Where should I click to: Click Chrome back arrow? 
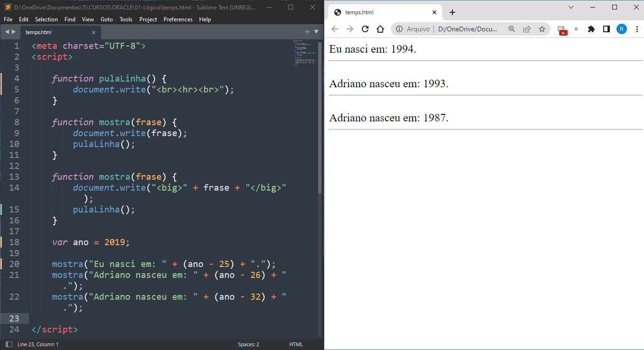pos(335,29)
